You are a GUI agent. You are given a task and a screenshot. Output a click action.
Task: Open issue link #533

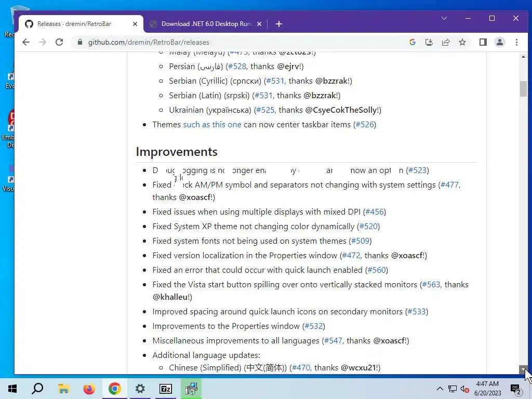coord(417,312)
